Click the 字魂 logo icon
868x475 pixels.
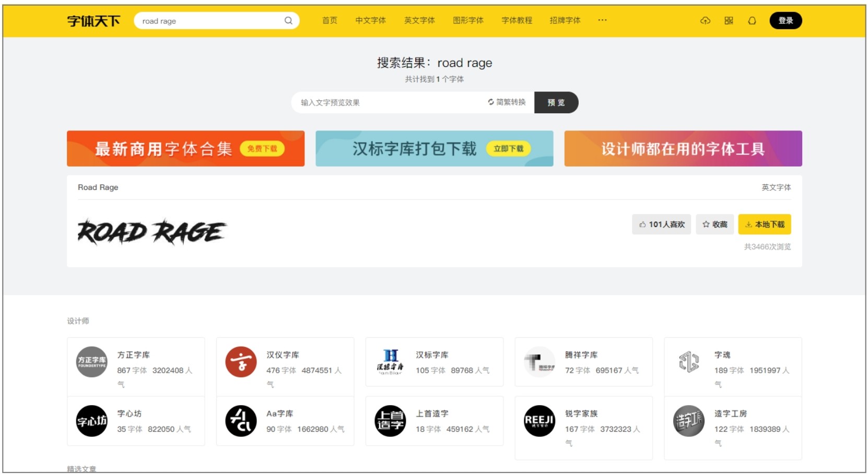pyautogui.click(x=689, y=362)
